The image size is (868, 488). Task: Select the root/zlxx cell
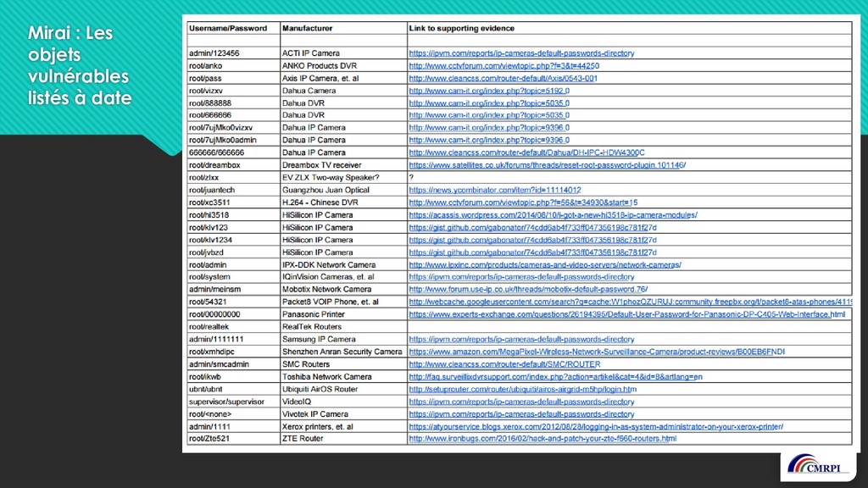[234, 178]
